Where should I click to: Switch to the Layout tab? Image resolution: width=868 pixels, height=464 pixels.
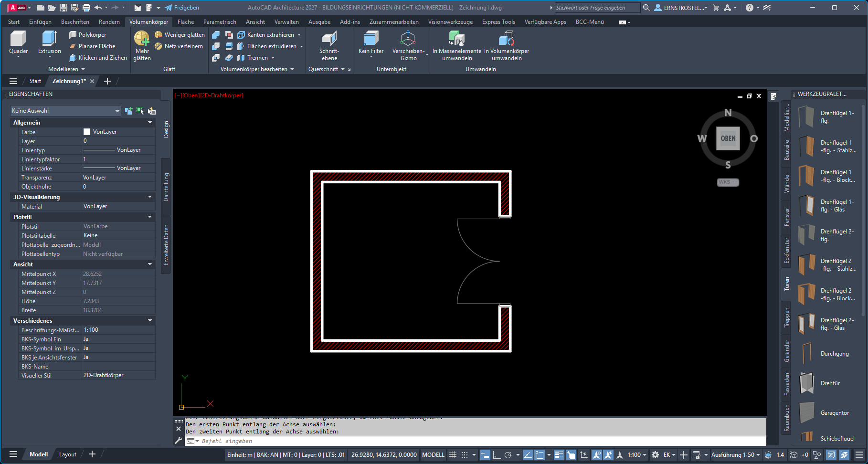(x=67, y=454)
